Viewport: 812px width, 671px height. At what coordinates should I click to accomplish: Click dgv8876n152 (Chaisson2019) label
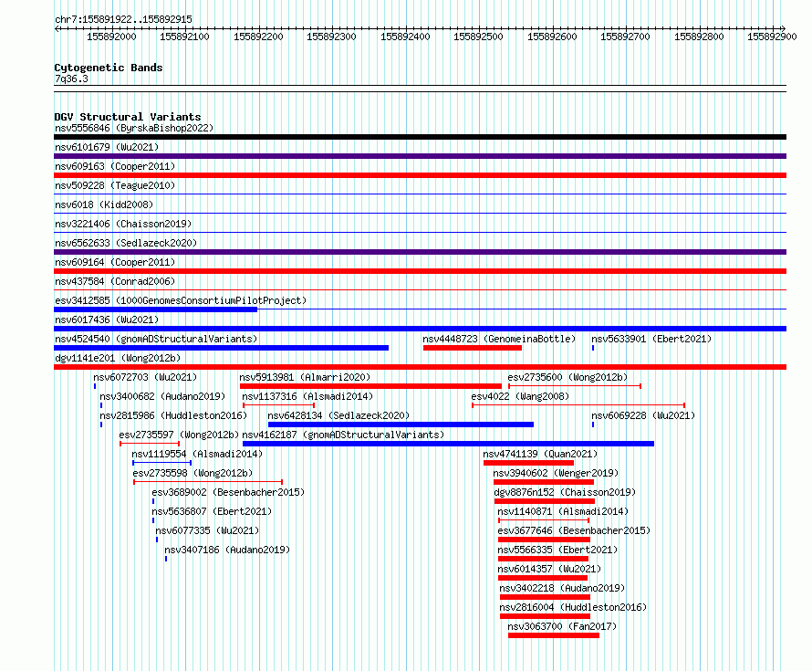pos(565,492)
